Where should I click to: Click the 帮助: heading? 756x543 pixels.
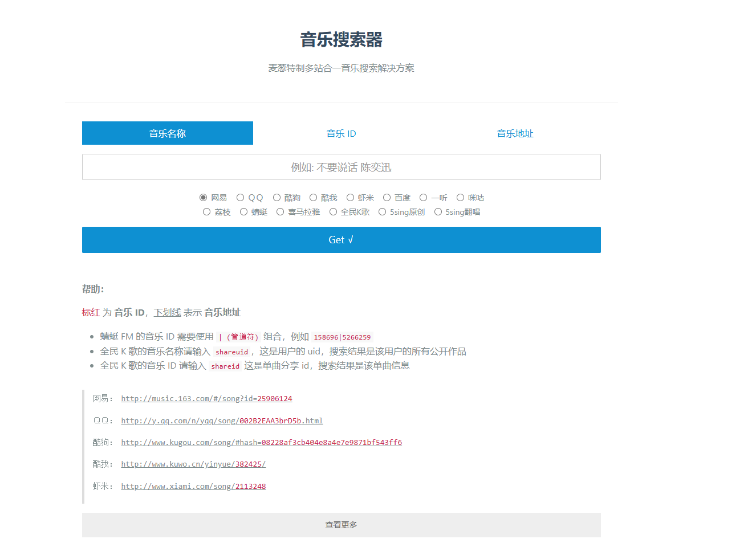93,289
